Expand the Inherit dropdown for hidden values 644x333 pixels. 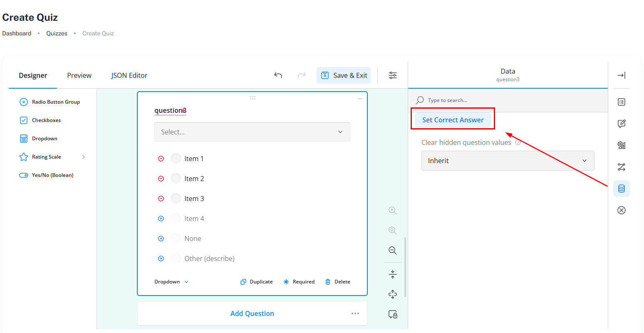(508, 161)
